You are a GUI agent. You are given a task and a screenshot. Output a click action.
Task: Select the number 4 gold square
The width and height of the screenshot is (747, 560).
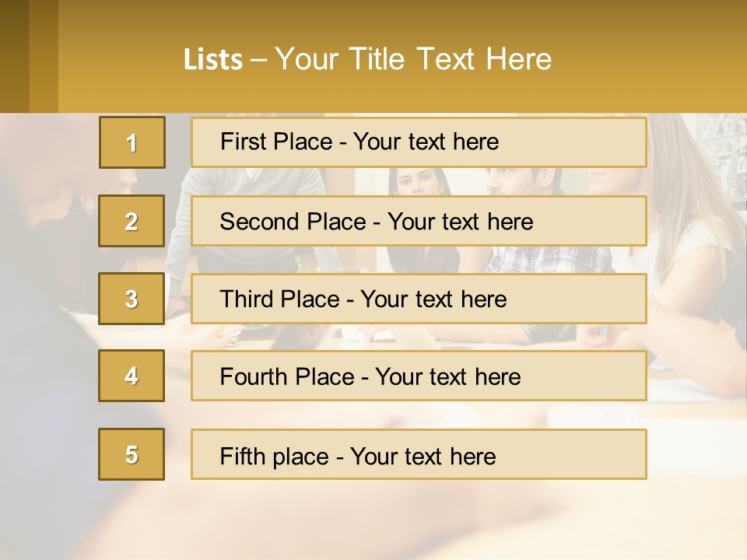(x=132, y=376)
